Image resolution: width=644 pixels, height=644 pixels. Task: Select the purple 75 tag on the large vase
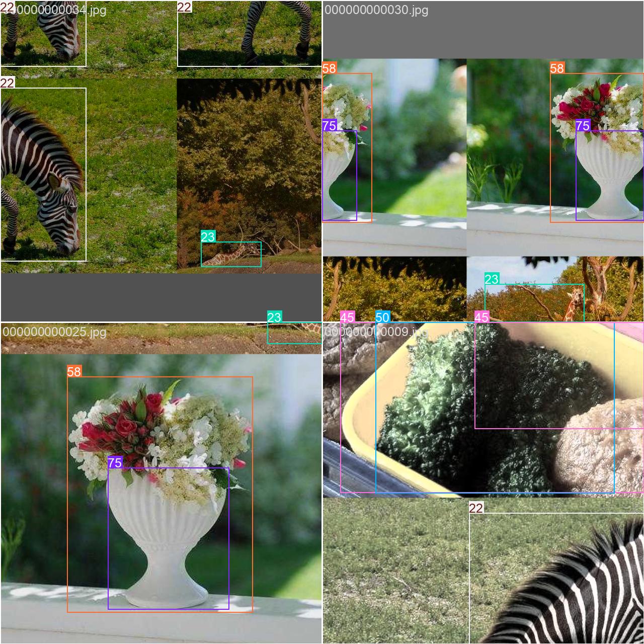click(115, 463)
